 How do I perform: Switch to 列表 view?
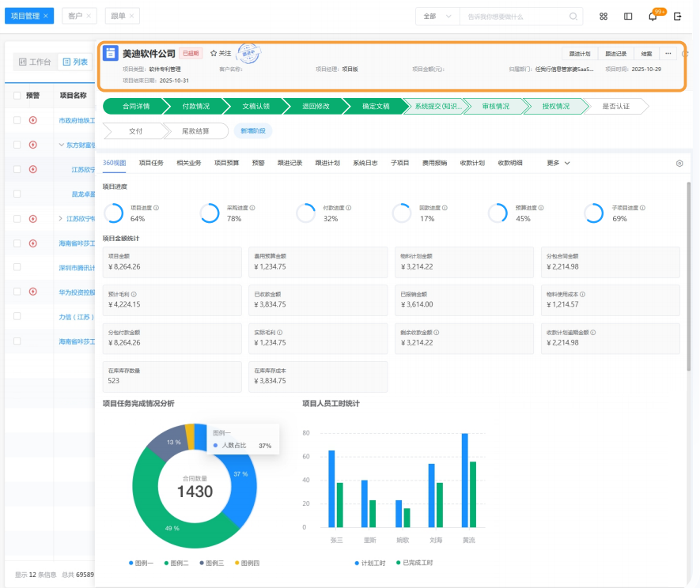click(75, 62)
